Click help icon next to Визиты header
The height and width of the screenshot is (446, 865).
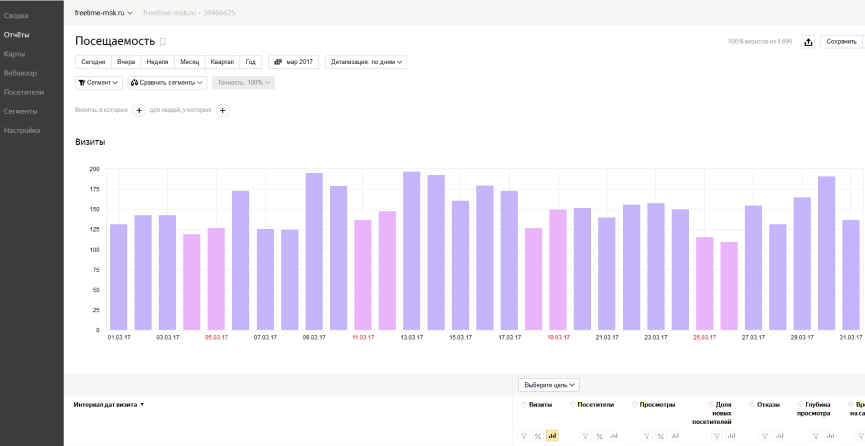coord(524,405)
